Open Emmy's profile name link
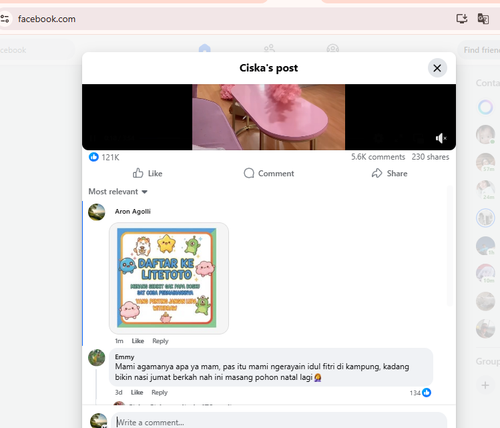 [124, 357]
